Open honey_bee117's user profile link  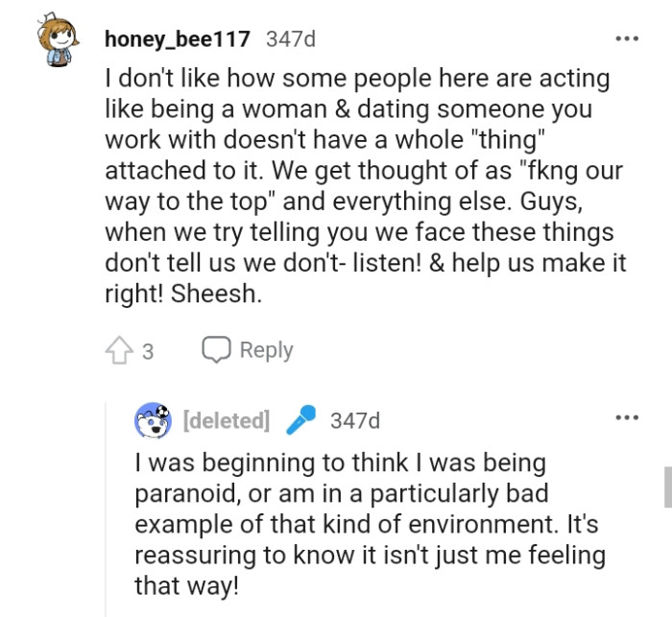(178, 39)
